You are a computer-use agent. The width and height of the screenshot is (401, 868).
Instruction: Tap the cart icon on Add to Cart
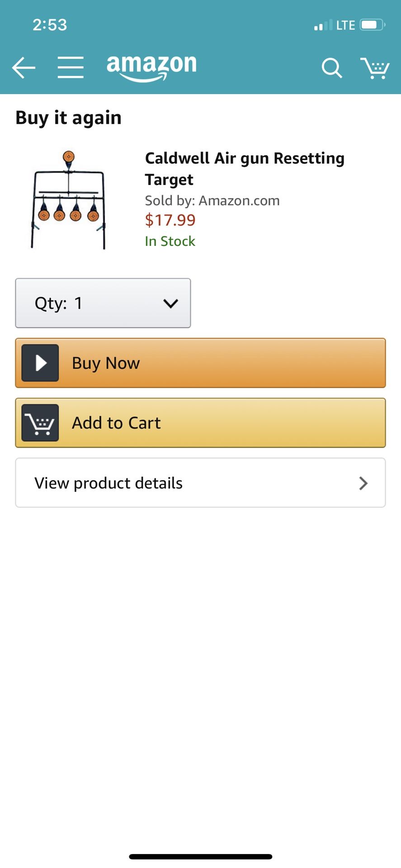40,423
